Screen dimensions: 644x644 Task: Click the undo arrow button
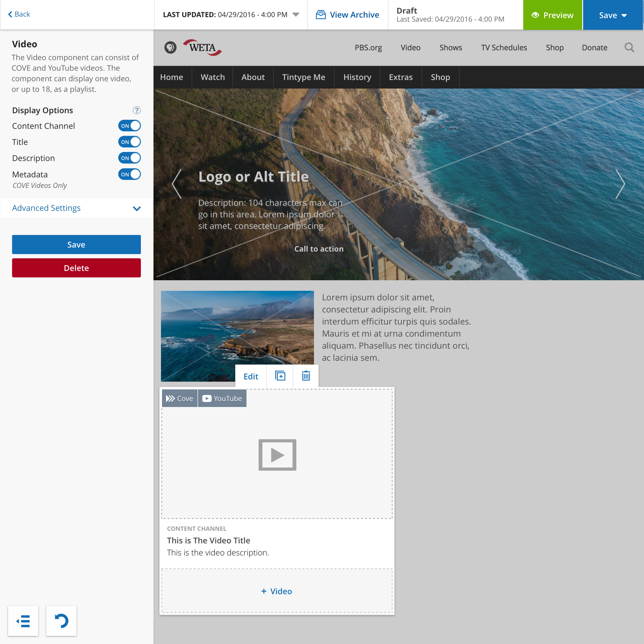point(61,621)
